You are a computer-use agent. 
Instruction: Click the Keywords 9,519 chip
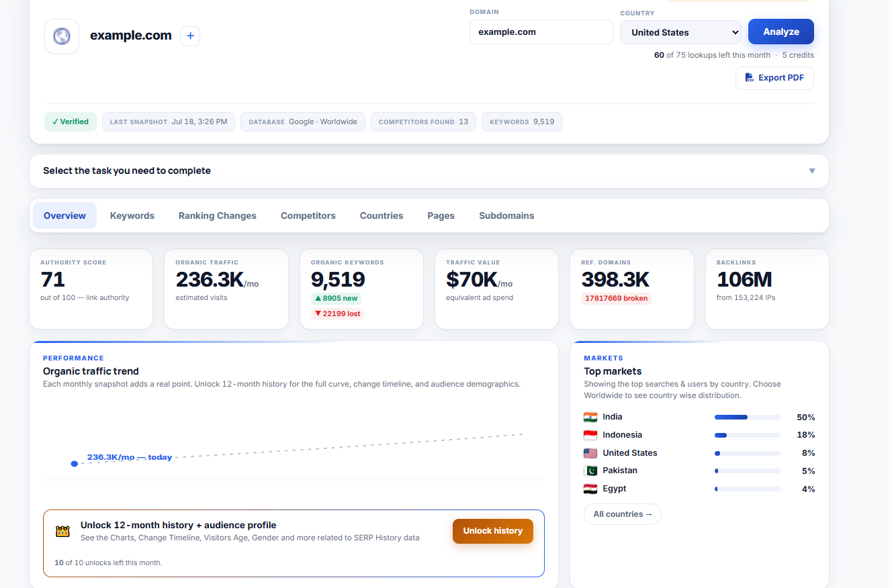(522, 121)
